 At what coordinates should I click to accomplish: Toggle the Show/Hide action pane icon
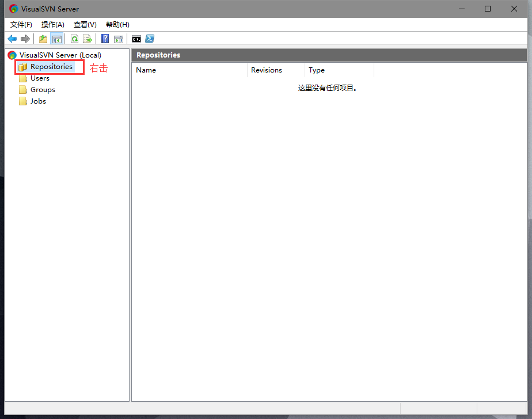119,39
